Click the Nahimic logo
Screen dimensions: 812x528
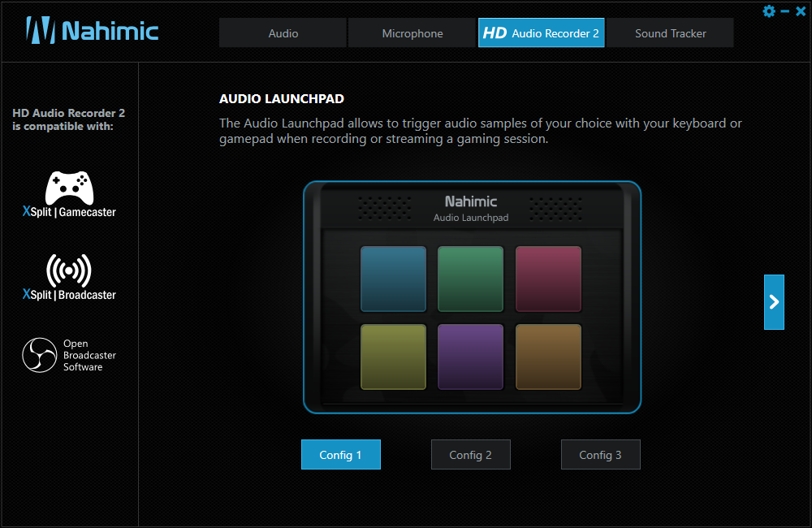93,30
